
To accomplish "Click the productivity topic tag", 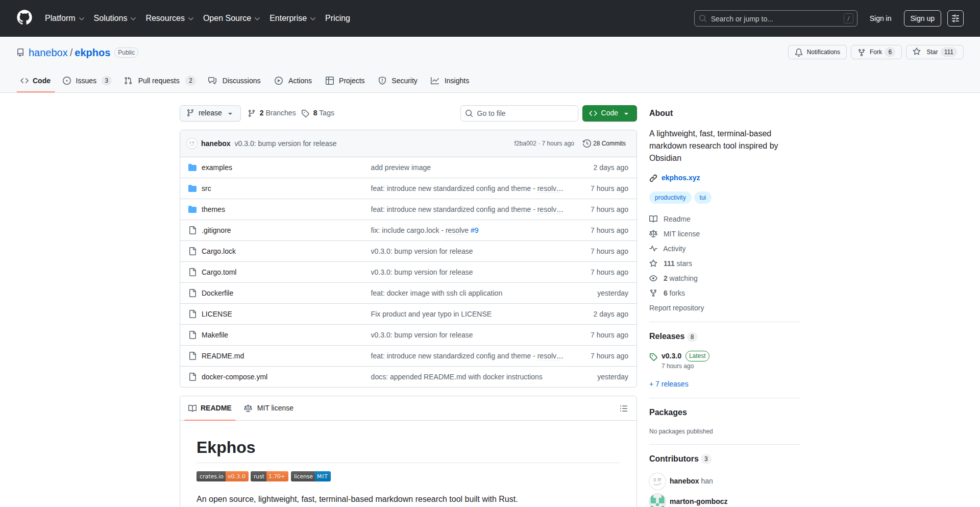I will 670,198.
